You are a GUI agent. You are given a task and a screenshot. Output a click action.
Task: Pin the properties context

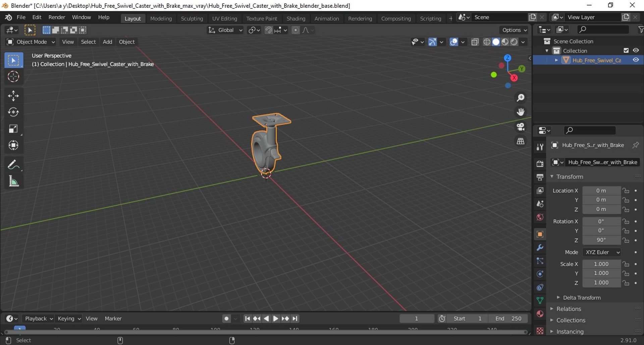pos(635,145)
